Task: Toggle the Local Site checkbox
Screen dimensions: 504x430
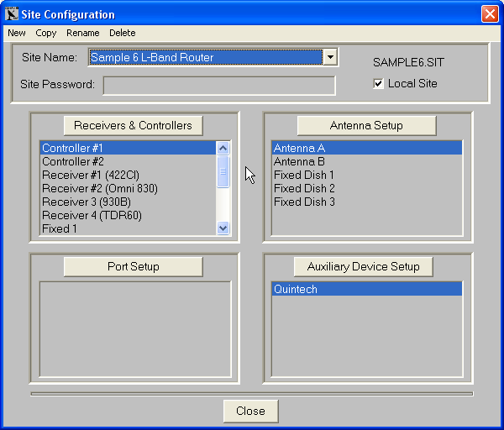Action: (x=379, y=84)
